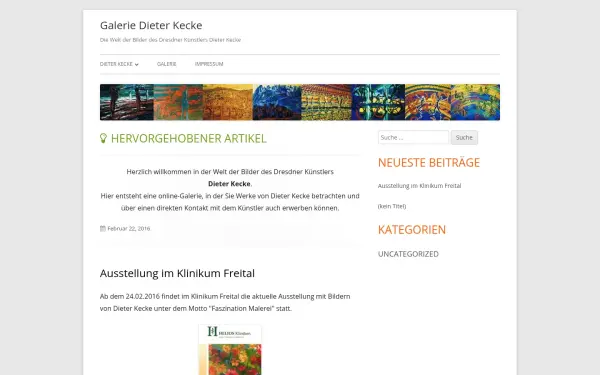Click the tagline Die Welt der Bilder
The height and width of the screenshot is (375, 600).
tap(170, 40)
